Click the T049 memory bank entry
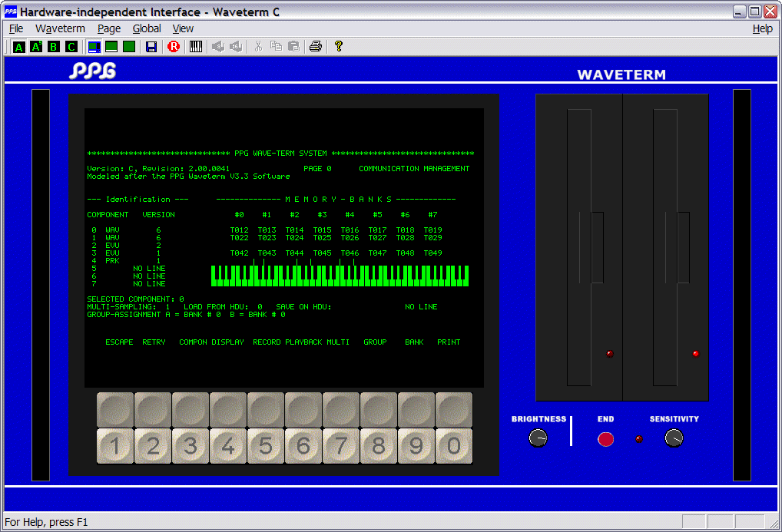Screen dimensions: 782x532 pyautogui.click(x=433, y=253)
